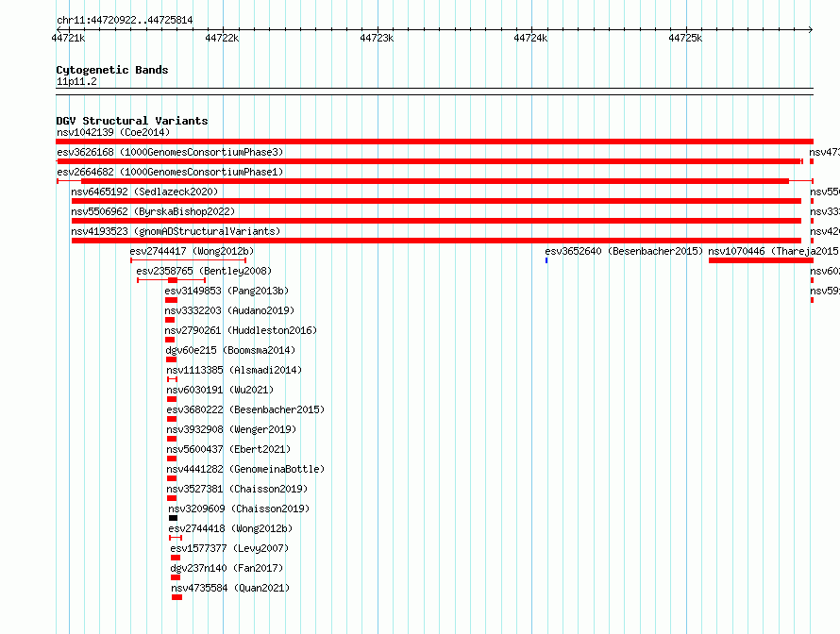The width and height of the screenshot is (840, 634).
Task: Select nsv3209609 (Chaisson2019) label
Action: (239, 509)
